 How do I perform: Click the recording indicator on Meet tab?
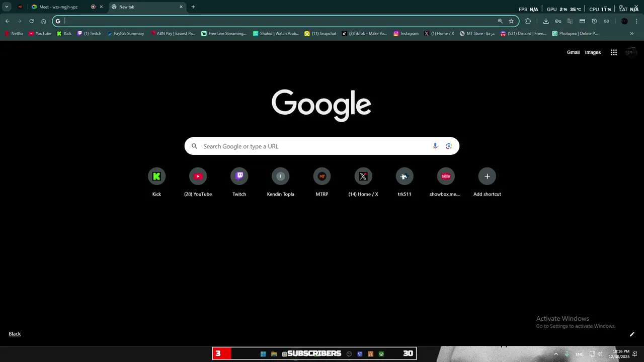[x=93, y=7]
